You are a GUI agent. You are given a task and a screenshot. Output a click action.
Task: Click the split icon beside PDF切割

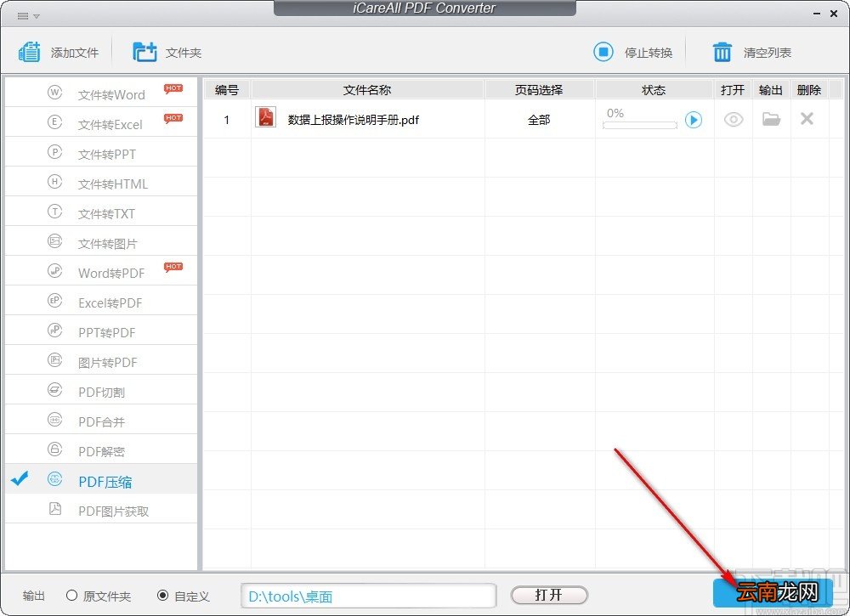54,389
